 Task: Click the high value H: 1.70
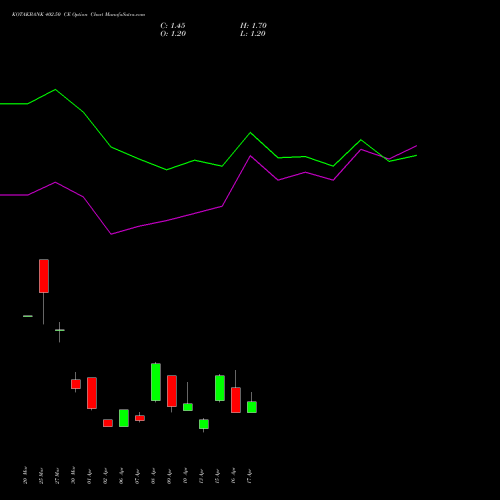pyautogui.click(x=253, y=26)
